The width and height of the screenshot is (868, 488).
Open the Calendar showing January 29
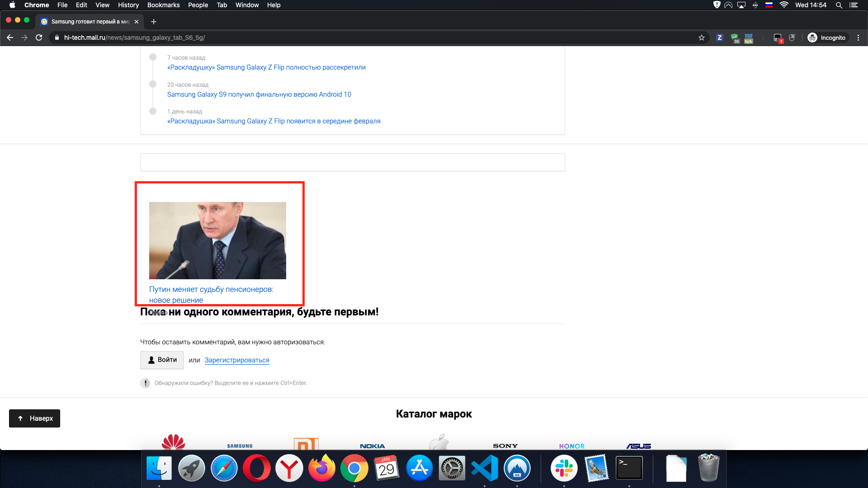tap(387, 468)
